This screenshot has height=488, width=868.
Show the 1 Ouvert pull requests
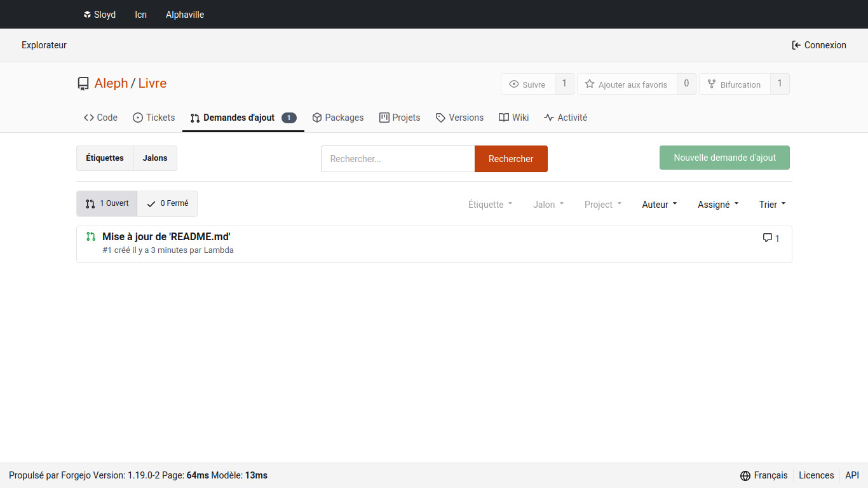107,203
